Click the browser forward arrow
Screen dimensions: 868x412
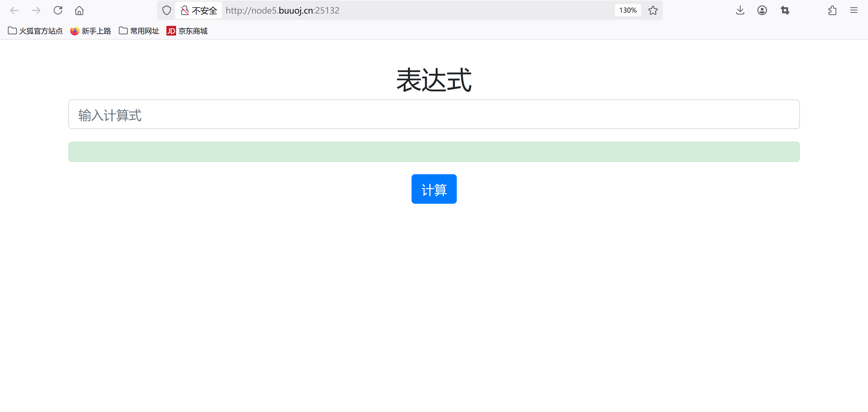36,11
